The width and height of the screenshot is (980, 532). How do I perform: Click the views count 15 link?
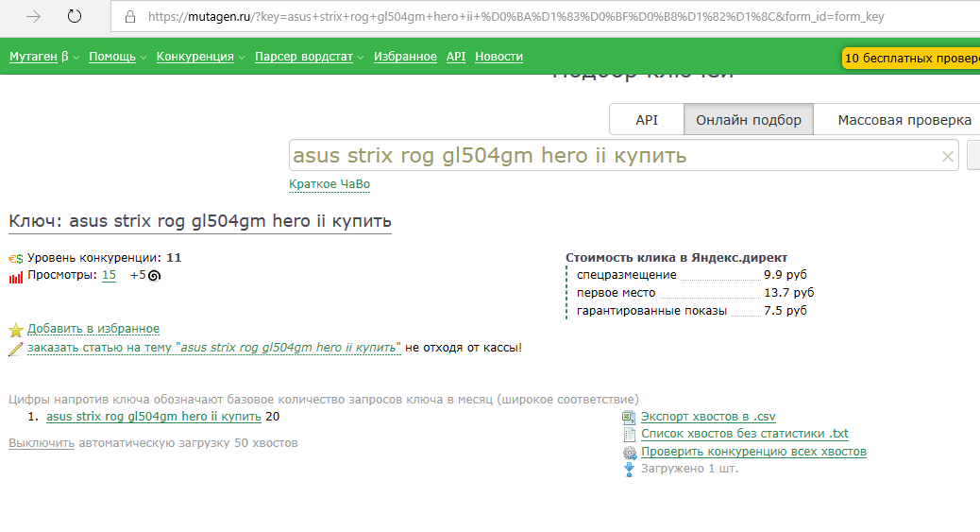click(x=109, y=275)
